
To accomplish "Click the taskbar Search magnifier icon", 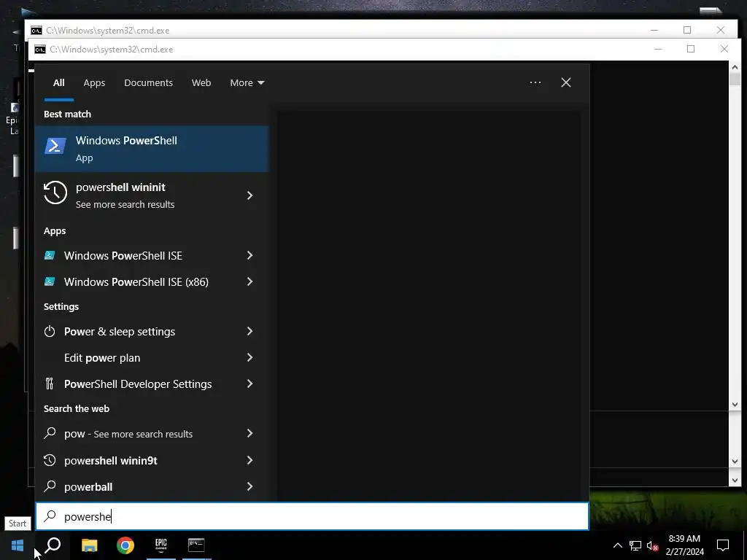I will 53,545.
